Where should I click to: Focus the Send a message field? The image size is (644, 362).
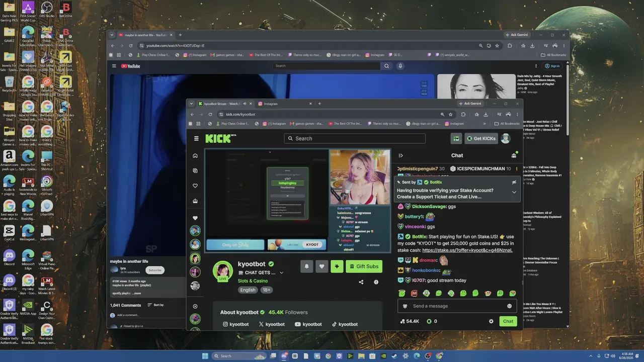point(457,306)
